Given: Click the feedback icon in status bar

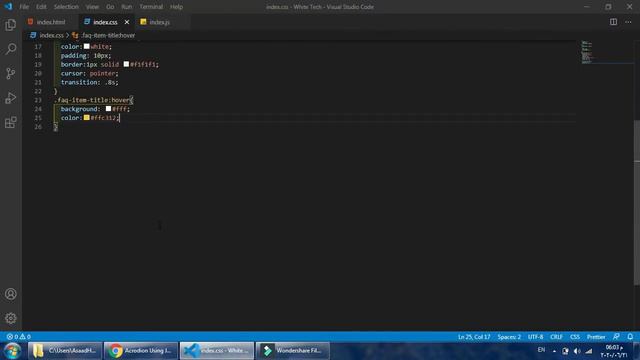Looking at the screenshot, I should pos(616,337).
